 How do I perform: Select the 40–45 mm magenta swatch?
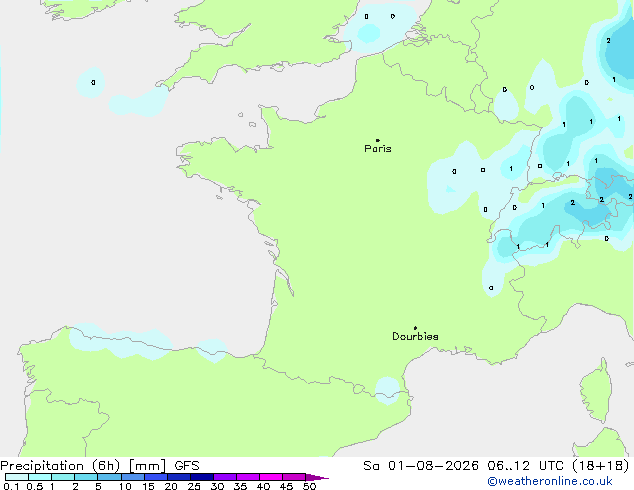[271, 477]
